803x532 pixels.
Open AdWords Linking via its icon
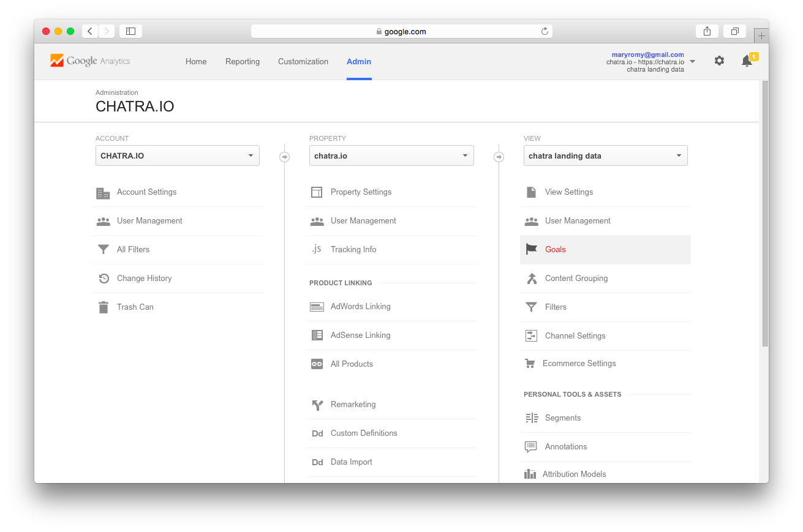point(317,306)
